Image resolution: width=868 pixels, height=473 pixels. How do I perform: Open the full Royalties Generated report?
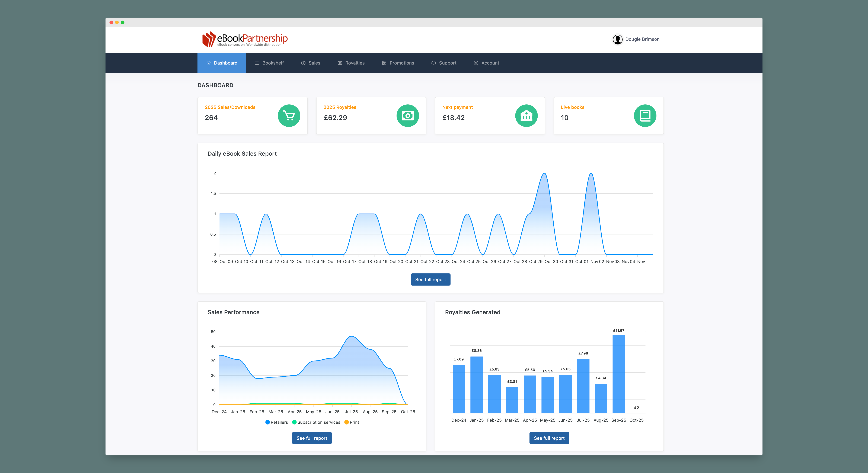pyautogui.click(x=549, y=438)
